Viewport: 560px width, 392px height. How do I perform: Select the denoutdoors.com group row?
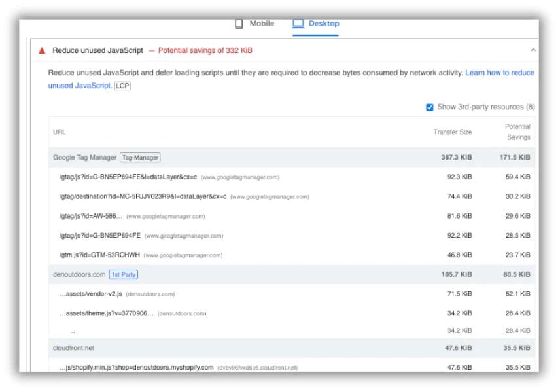292,274
